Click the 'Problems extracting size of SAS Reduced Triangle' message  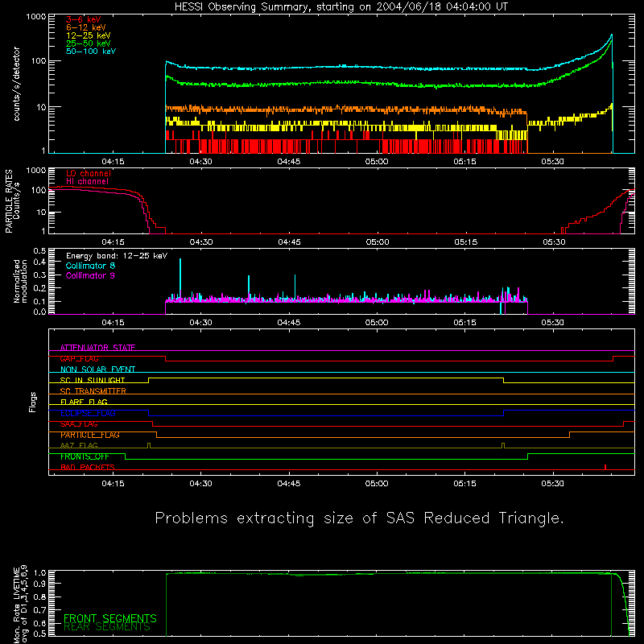click(x=359, y=518)
